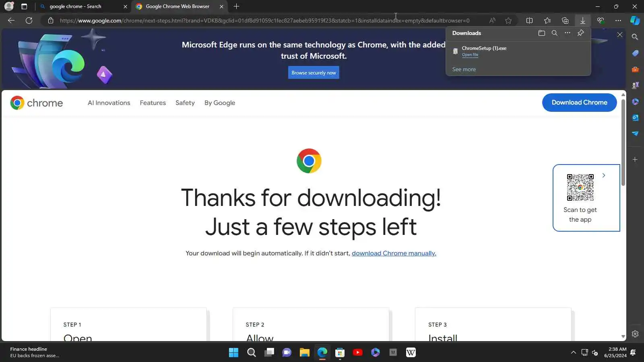Click Browse securely now button
The image size is (644, 362).
coord(314,73)
